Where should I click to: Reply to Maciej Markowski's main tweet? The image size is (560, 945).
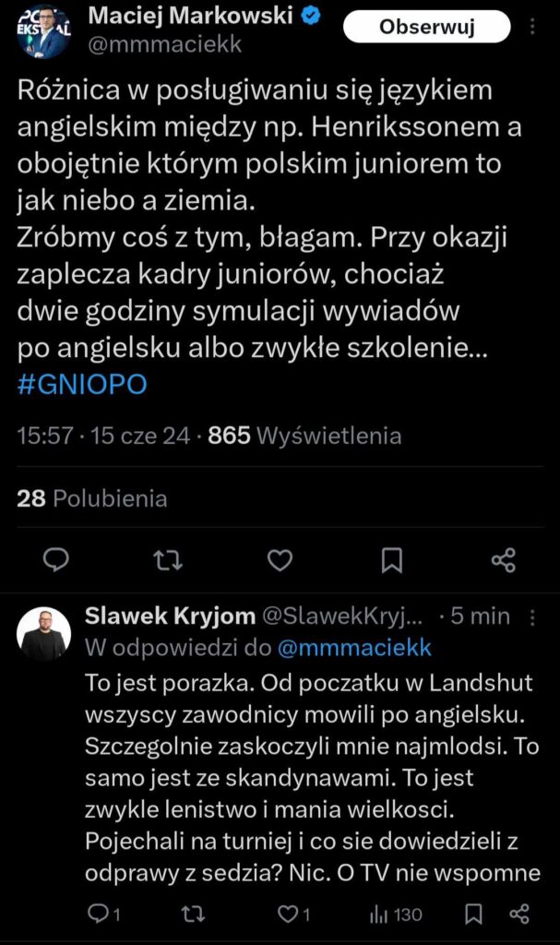57,559
